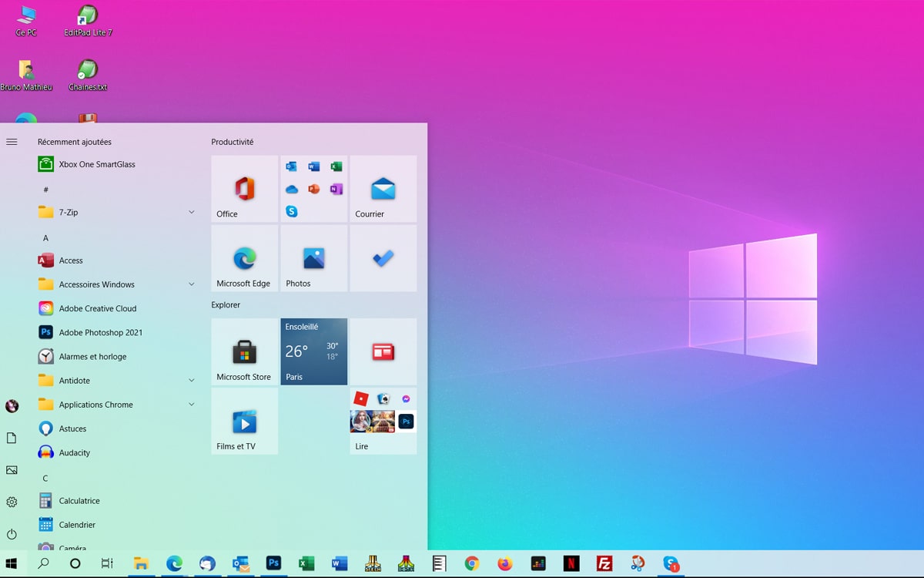
Task: Open Pictures from the Start rail
Action: click(x=12, y=470)
